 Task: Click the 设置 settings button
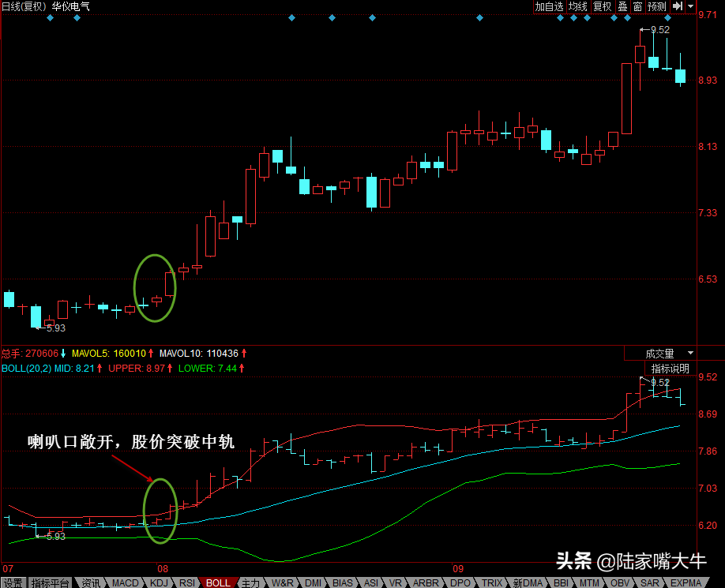click(13, 582)
